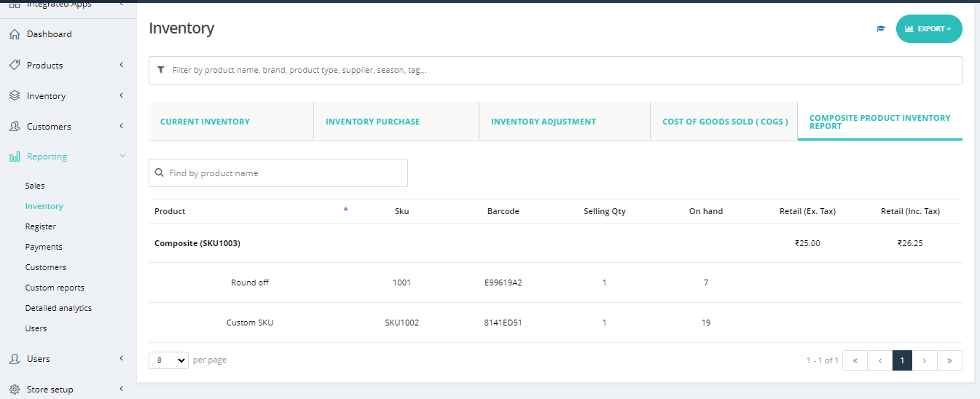
Task: Collapse the Reporting submenu chevron
Action: [122, 157]
